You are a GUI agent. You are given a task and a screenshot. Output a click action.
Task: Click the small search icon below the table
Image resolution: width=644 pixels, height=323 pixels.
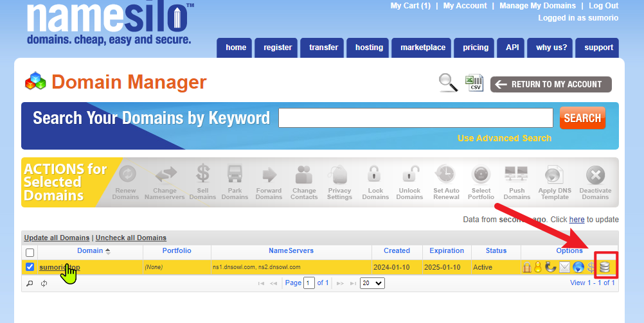[30, 283]
